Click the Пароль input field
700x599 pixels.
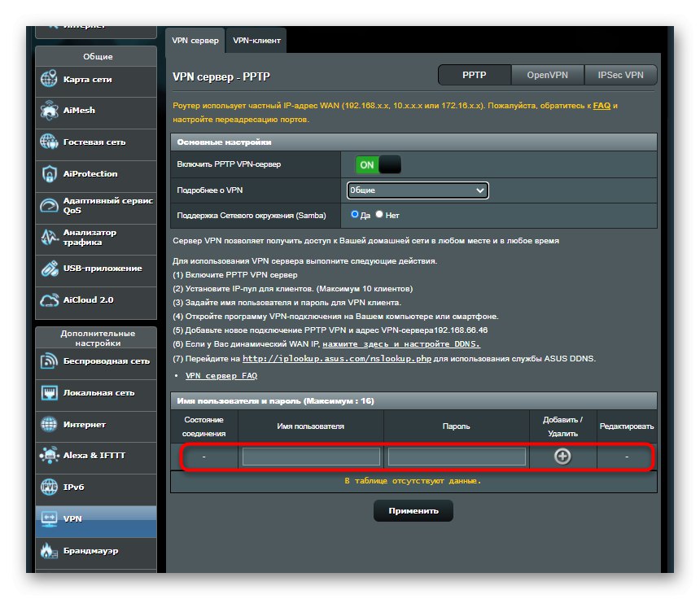[457, 457]
